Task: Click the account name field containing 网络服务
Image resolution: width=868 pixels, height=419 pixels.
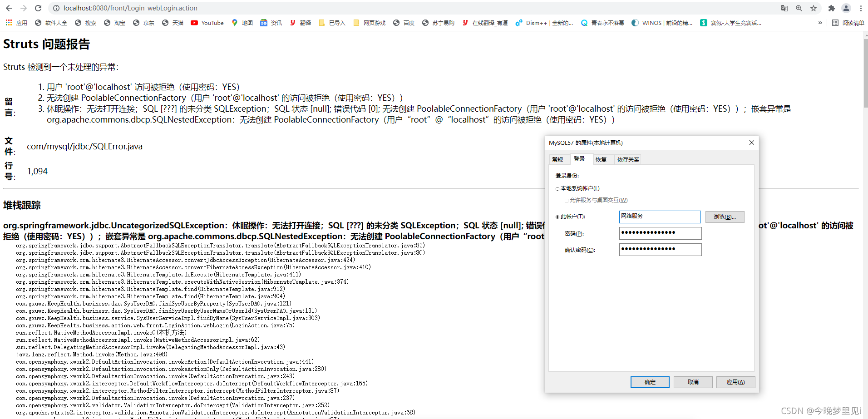Action: tap(660, 217)
